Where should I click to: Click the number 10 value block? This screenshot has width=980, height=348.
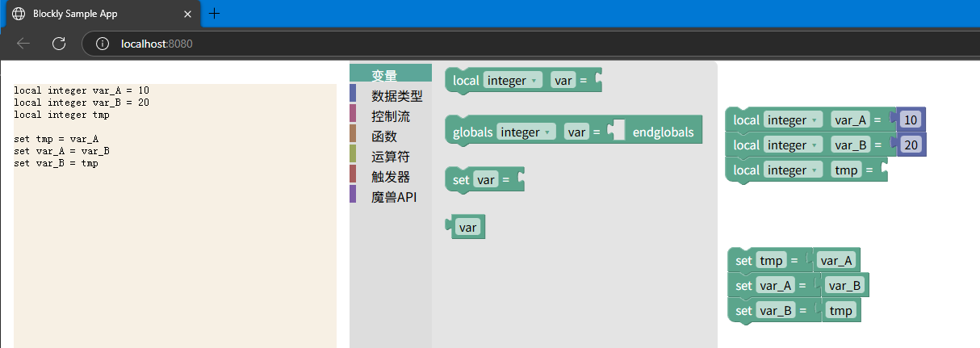point(911,120)
